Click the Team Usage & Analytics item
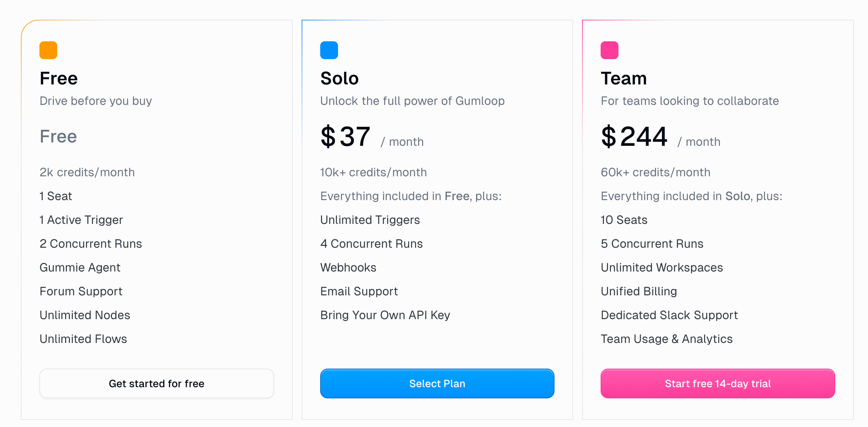The width and height of the screenshot is (868, 427). tap(666, 339)
